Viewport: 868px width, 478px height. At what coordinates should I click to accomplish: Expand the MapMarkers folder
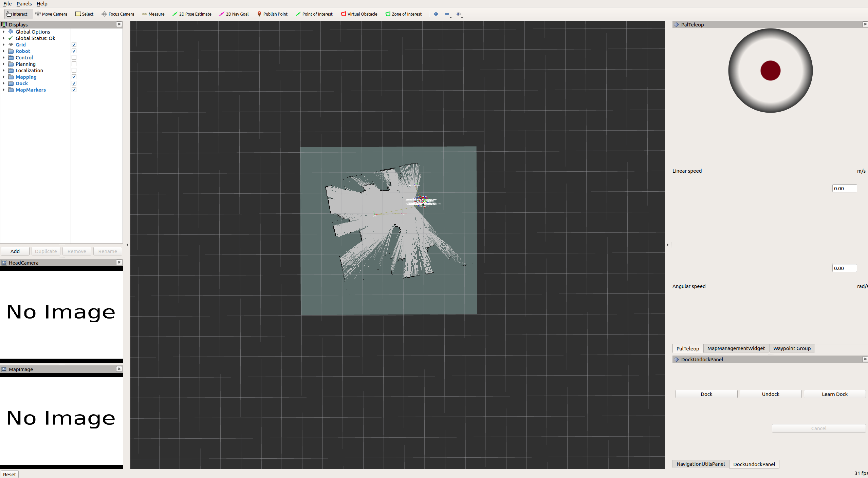coord(3,90)
